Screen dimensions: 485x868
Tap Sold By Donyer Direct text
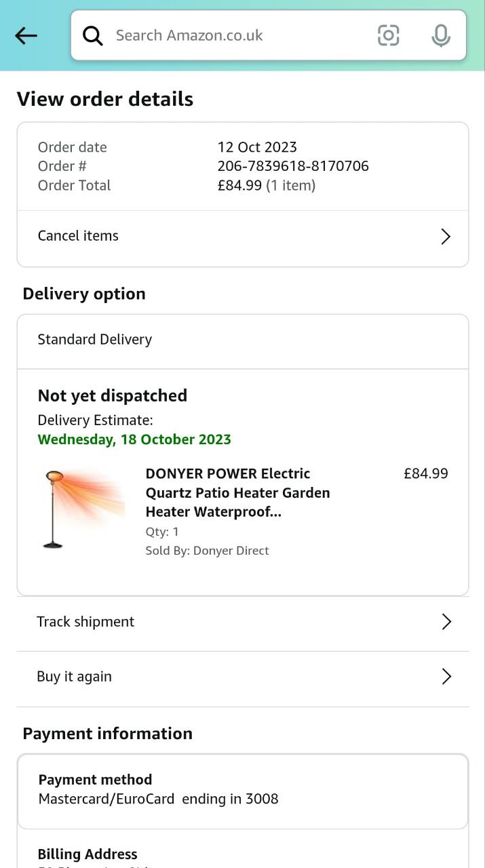coord(207,551)
